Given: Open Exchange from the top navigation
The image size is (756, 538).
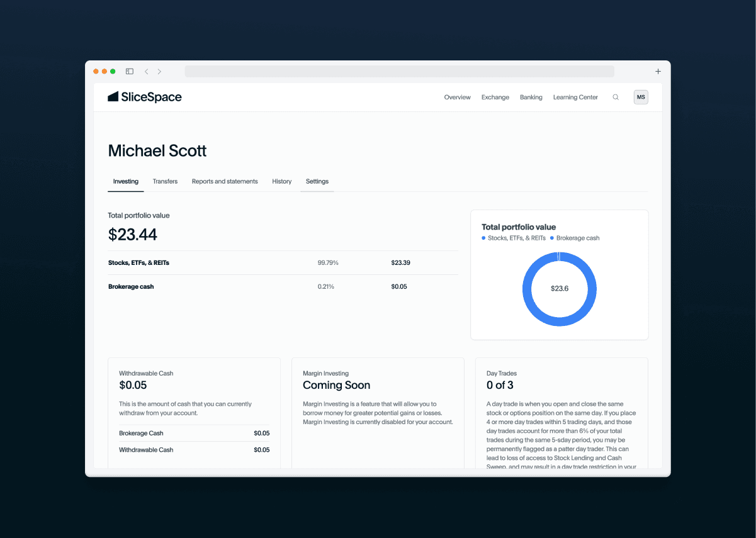Looking at the screenshot, I should coord(495,98).
